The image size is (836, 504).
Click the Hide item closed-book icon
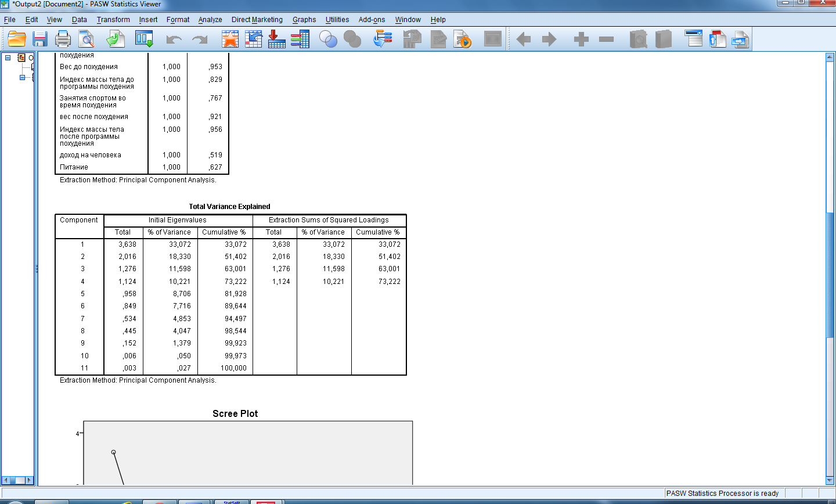click(x=664, y=39)
